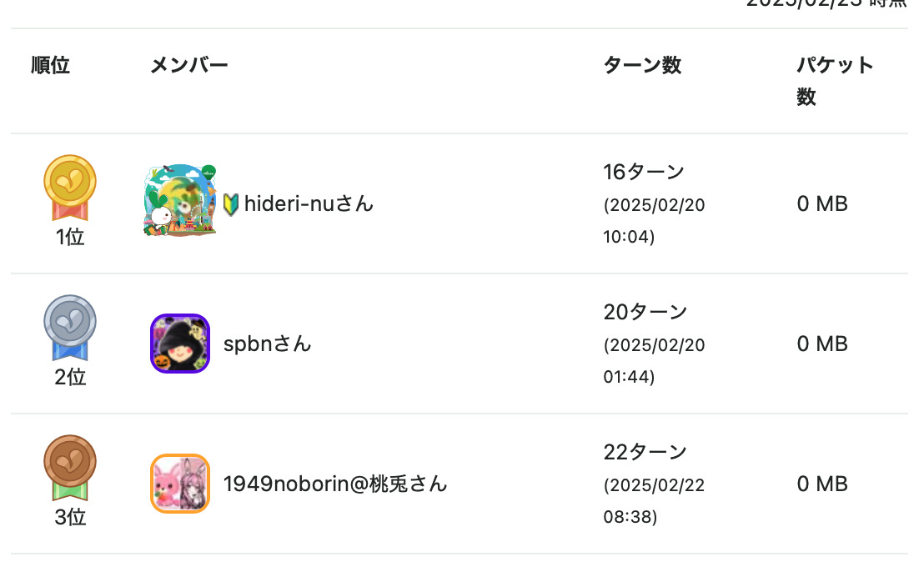Open hideri-nu's avatar image

(x=180, y=201)
